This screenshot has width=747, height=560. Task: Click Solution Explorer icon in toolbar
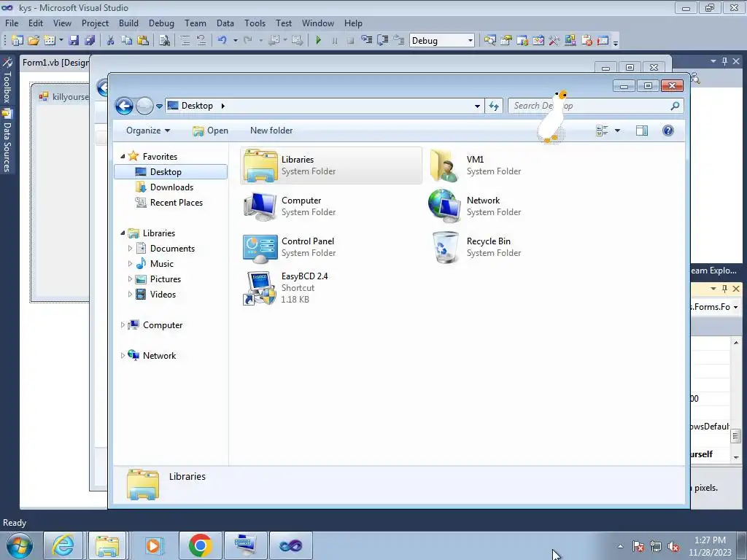(x=489, y=41)
